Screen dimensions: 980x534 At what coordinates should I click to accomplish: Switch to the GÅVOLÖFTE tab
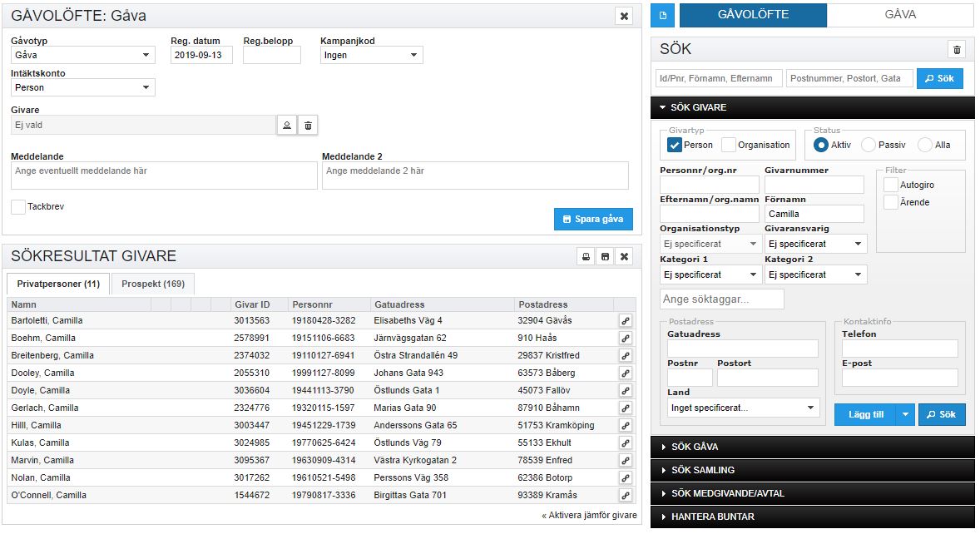tap(753, 15)
